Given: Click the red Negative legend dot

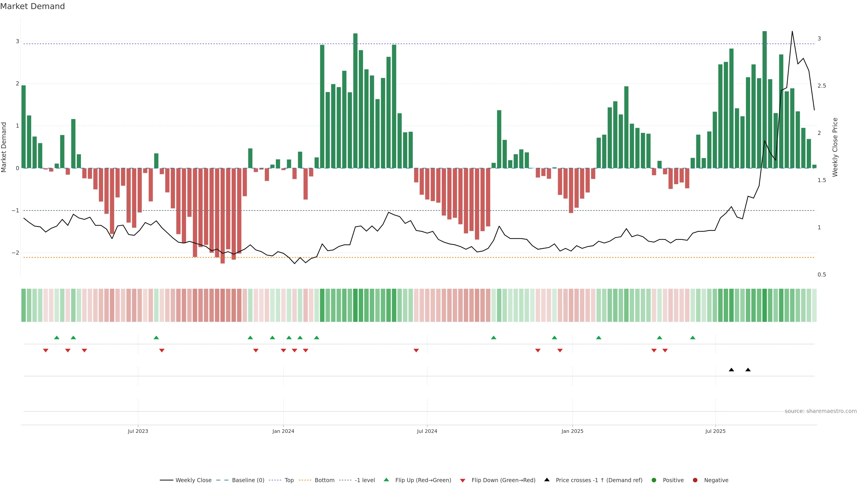Looking at the screenshot, I should point(695,480).
